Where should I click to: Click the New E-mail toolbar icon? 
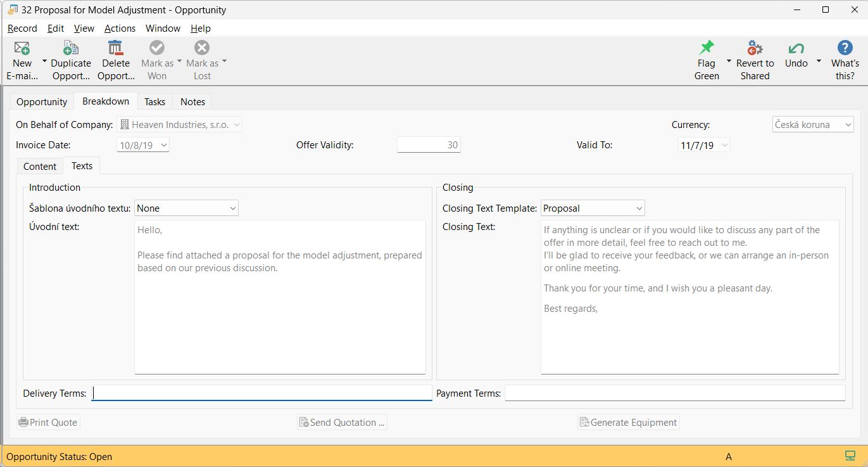[22, 49]
